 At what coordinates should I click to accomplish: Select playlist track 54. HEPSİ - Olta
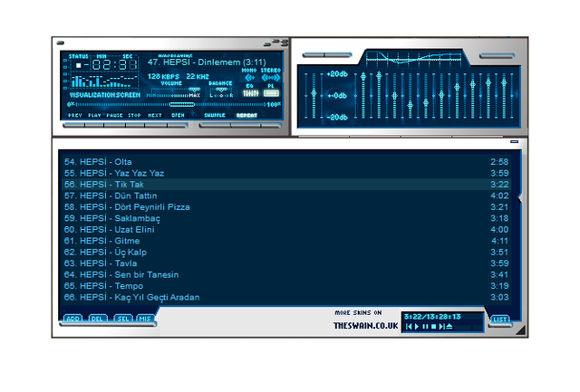click(287, 162)
